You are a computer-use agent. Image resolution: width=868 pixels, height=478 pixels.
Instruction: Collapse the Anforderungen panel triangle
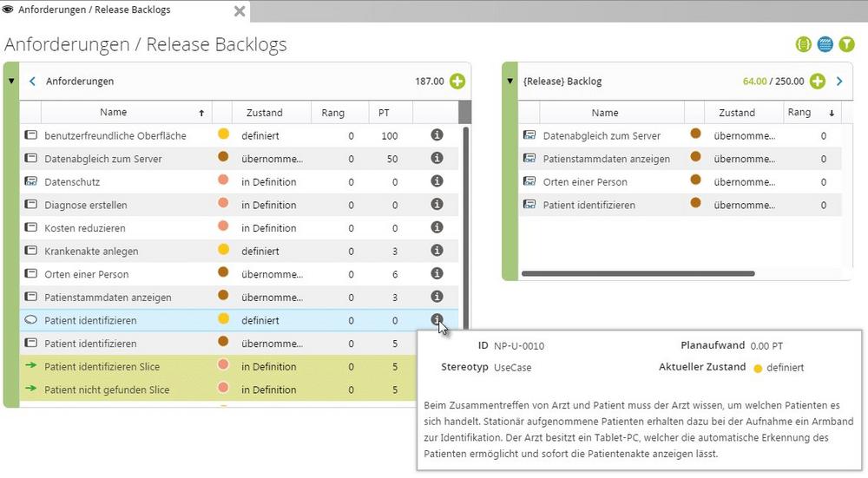(11, 82)
